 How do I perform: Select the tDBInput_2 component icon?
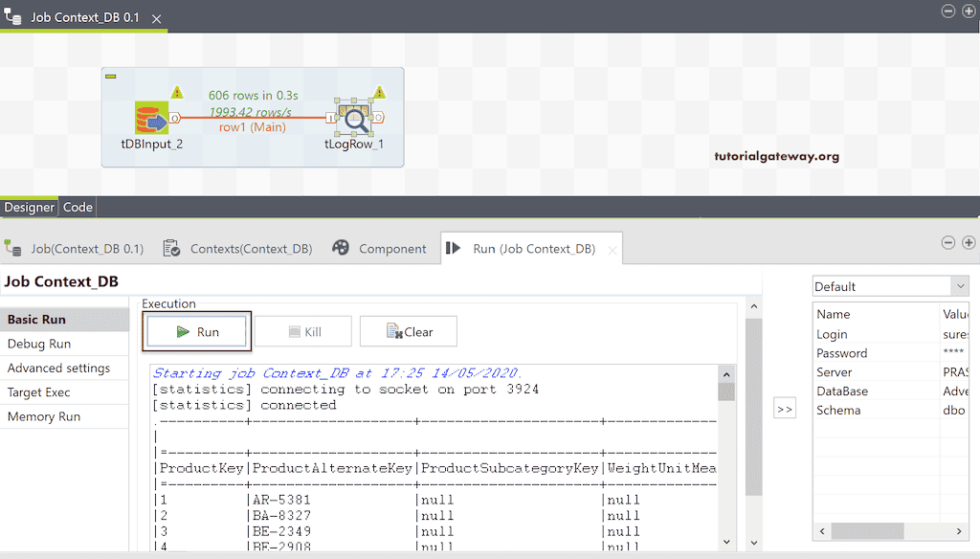152,118
